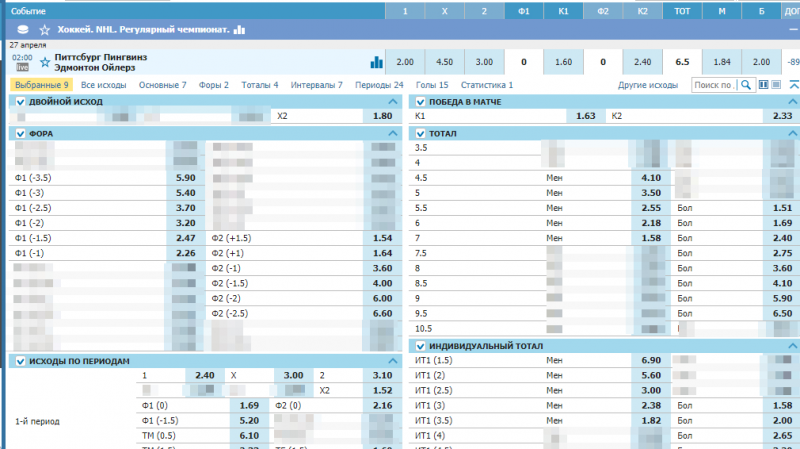Viewport: 800px width, 449px height.
Task: Collapse the Победа в матче section
Action: [790, 102]
